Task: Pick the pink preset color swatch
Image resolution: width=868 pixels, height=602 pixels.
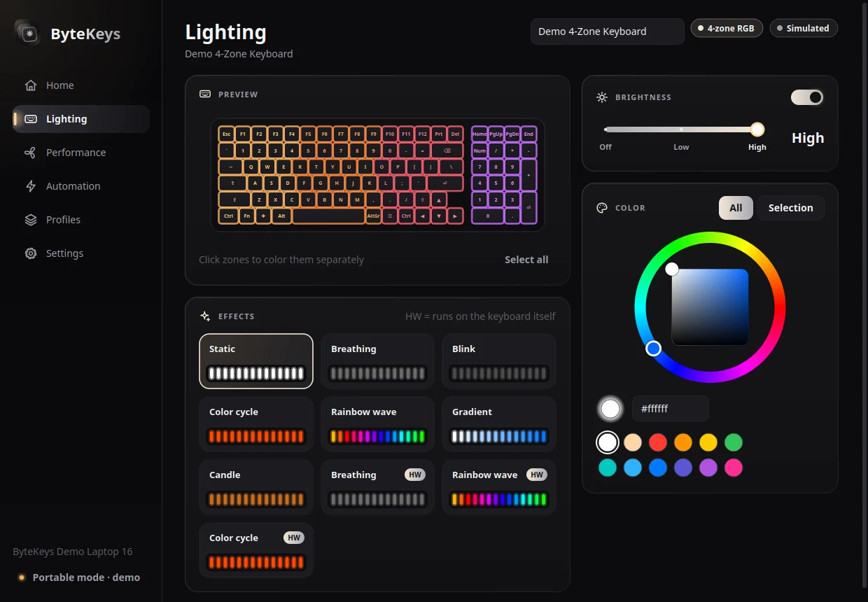Action: pos(734,468)
